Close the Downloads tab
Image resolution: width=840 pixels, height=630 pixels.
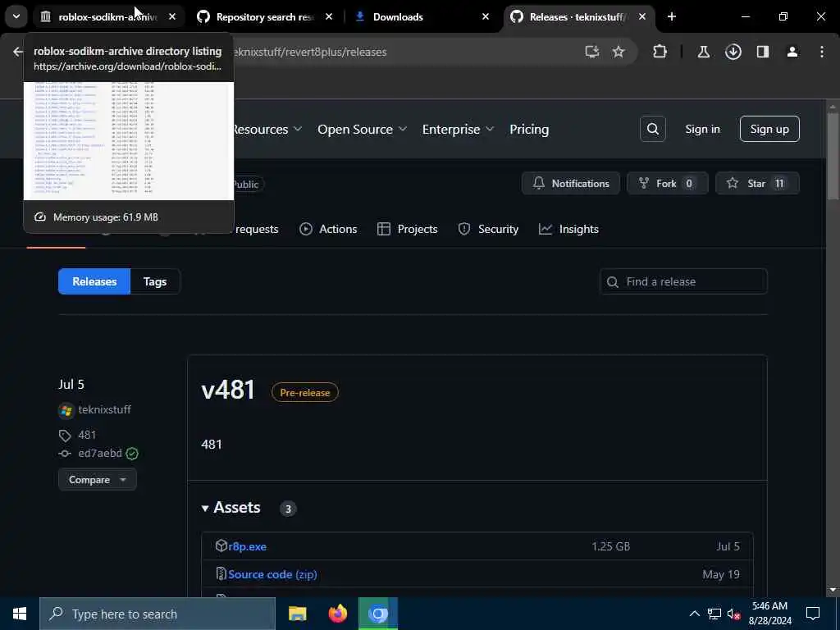click(486, 17)
